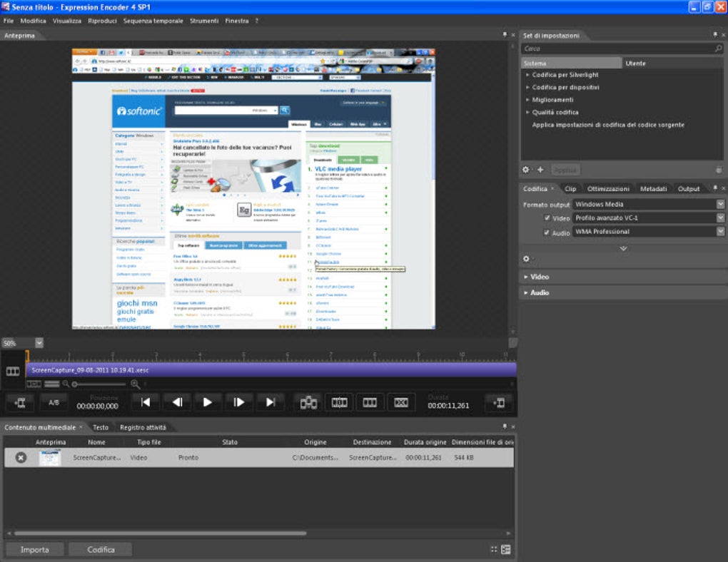Click the Codifica button
This screenshot has height=562, width=728.
(x=101, y=550)
